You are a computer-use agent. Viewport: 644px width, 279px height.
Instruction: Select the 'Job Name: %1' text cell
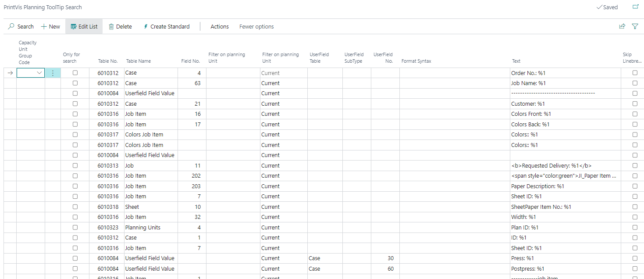[x=566, y=83]
